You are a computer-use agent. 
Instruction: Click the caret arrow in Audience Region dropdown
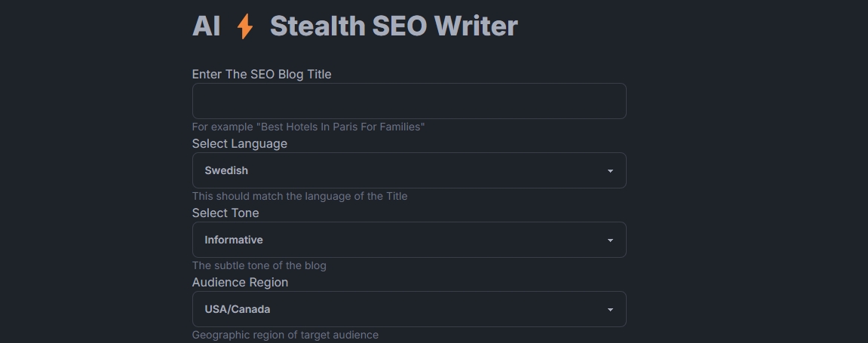[x=610, y=310]
